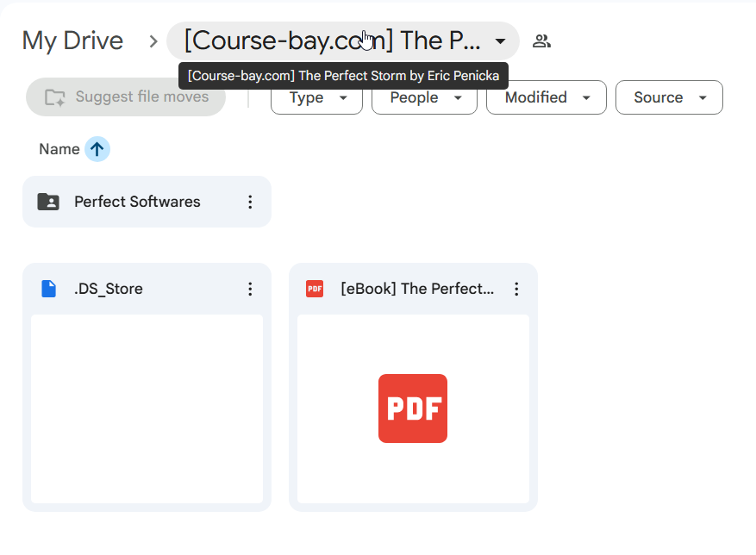The image size is (756, 555).
Task: Select the .DS_Store file name
Action: [109, 289]
